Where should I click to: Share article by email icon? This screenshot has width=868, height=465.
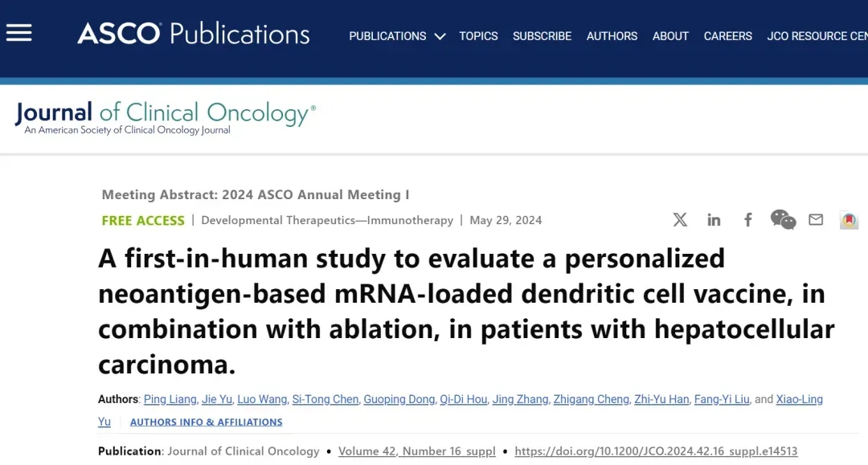816,220
